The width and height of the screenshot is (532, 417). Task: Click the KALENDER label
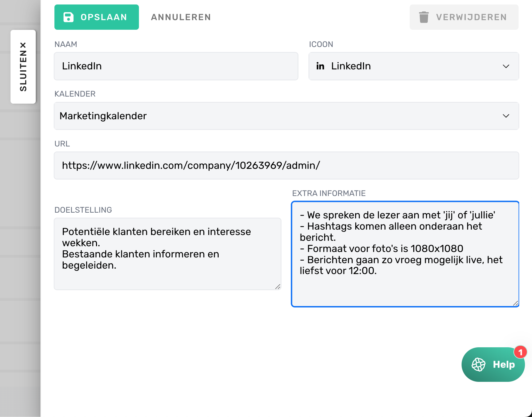(x=75, y=94)
